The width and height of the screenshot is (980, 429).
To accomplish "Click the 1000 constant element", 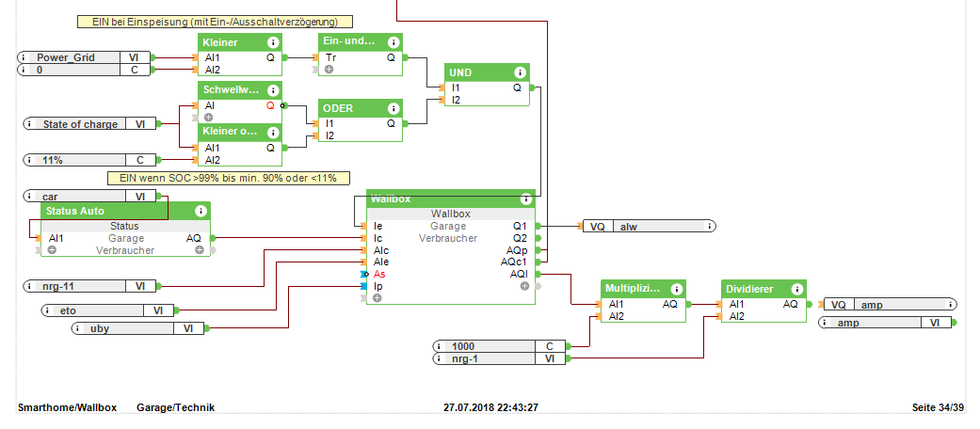I will tap(499, 346).
